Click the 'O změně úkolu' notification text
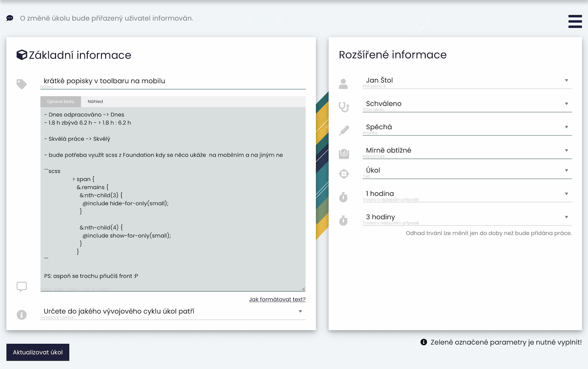The height and width of the screenshot is (369, 588). pyautogui.click(x=106, y=18)
